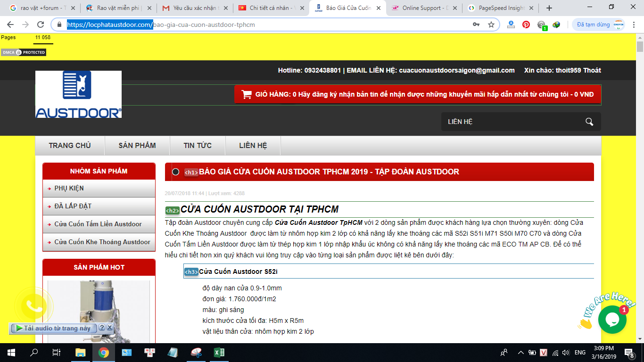The height and width of the screenshot is (362, 644).
Task: Open LIÊN HỆ in the navigation bar
Action: point(253,146)
